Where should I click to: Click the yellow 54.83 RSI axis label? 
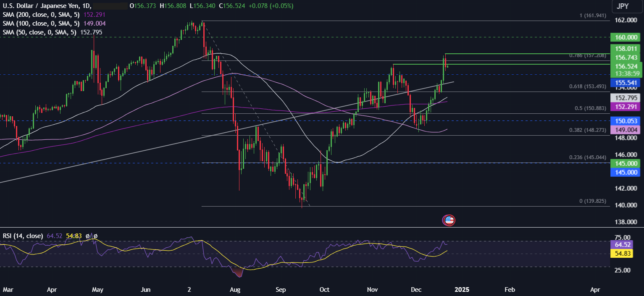pos(623,254)
